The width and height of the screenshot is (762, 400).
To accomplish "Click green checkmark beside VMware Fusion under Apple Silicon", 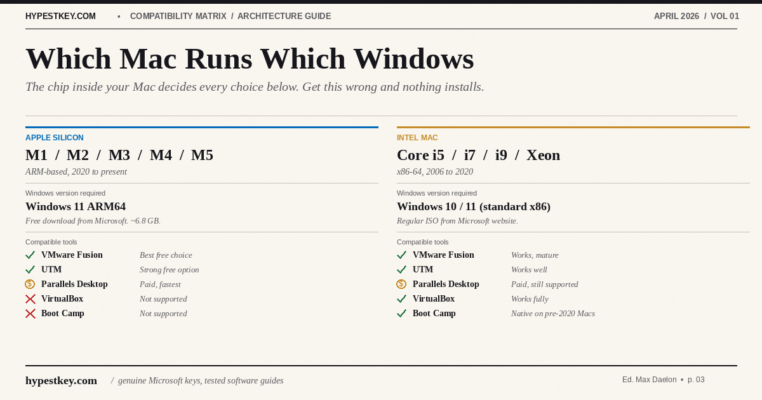I will [x=30, y=255].
